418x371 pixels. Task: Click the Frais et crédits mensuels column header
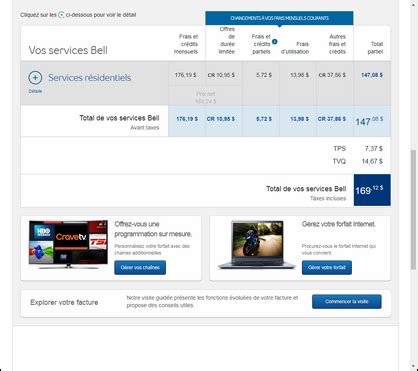click(186, 44)
